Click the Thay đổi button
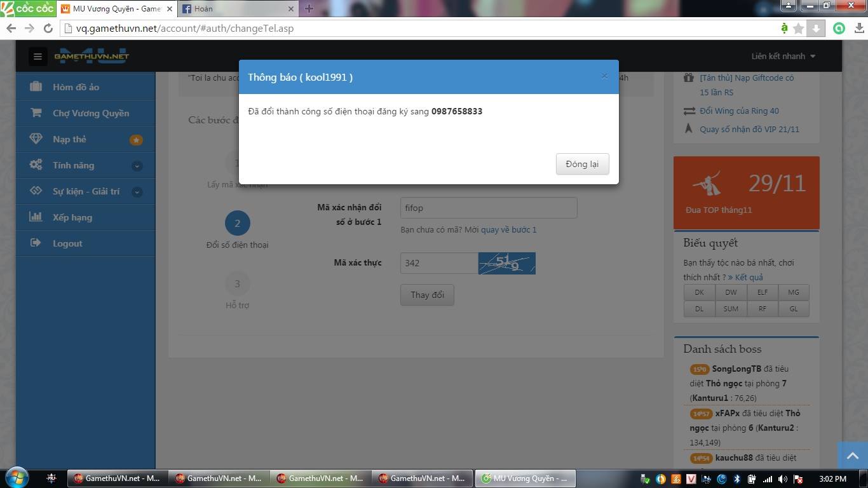Image resolution: width=868 pixels, height=488 pixels. [x=427, y=295]
